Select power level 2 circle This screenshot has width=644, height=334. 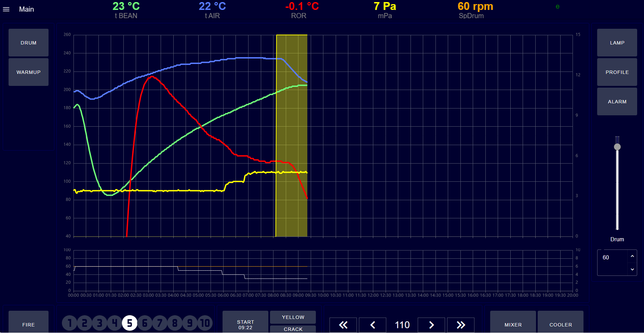[x=84, y=323]
